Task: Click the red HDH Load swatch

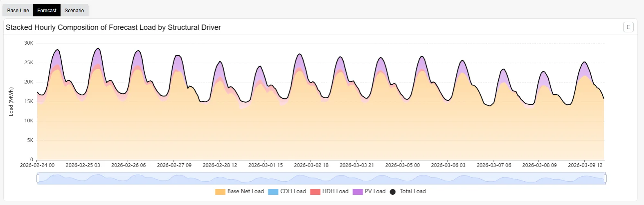Action: [x=315, y=191]
